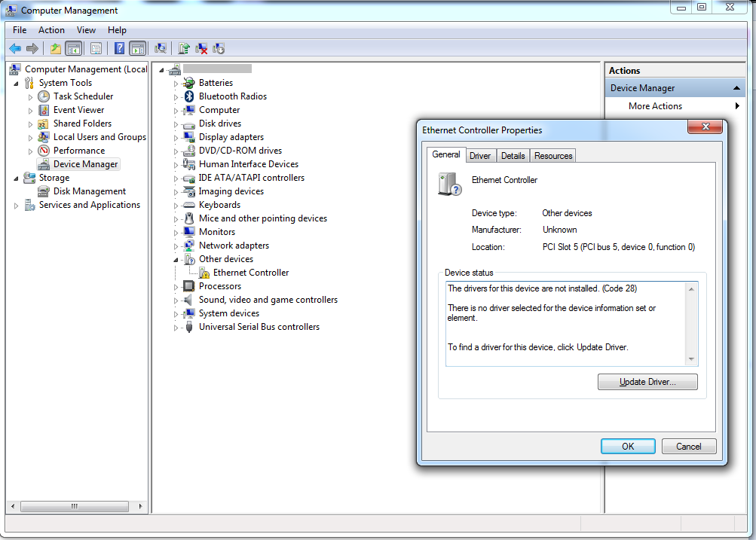Switch to the Resources tab

(x=553, y=156)
